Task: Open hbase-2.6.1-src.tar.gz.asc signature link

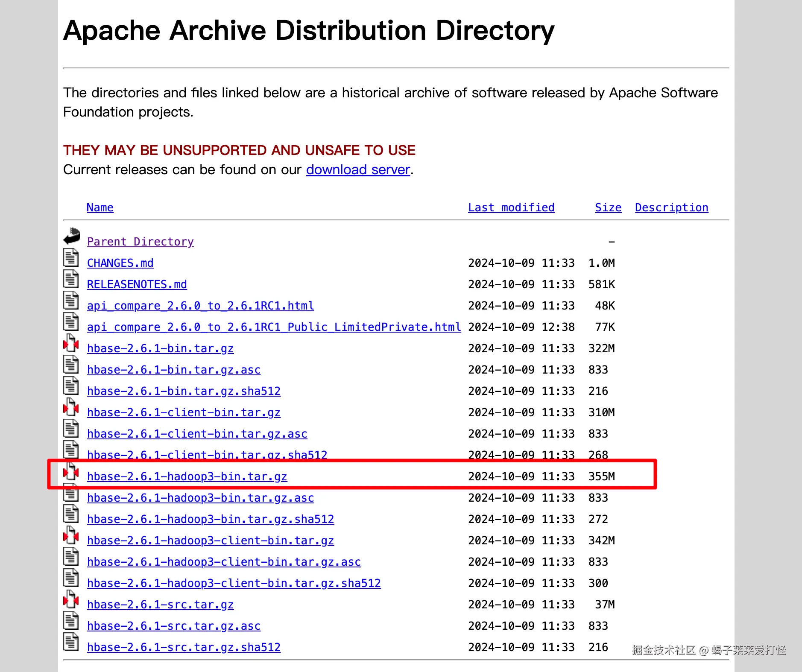Action: tap(173, 626)
